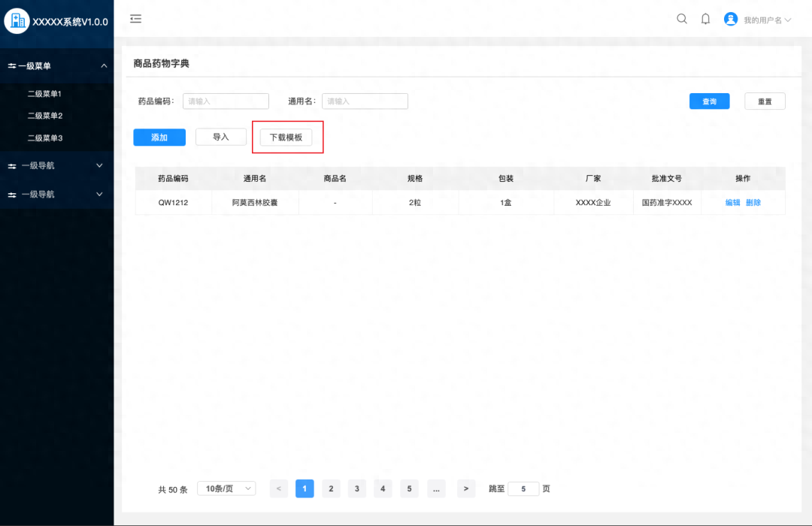Image resolution: width=812 pixels, height=526 pixels.
Task: Click 编辑 link for QW1212
Action: tap(733, 202)
